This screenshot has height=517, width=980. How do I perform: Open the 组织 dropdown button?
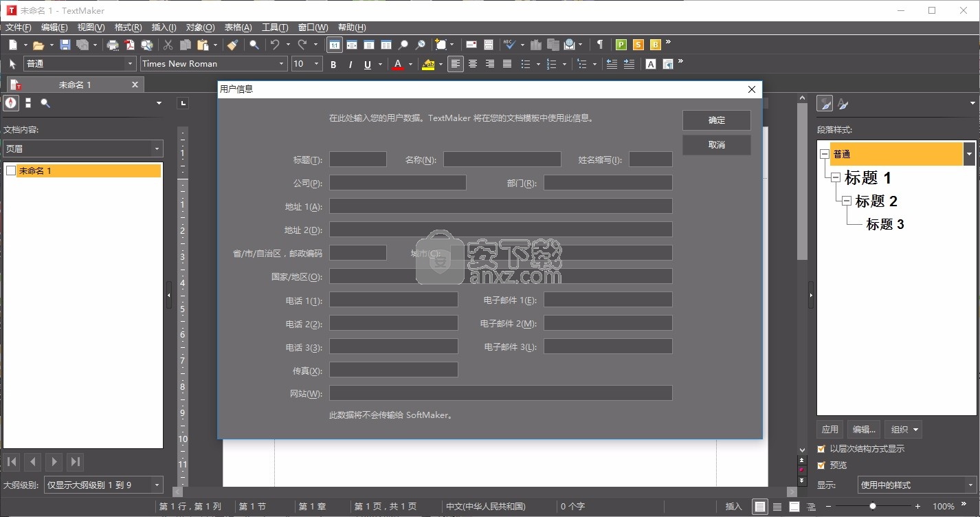[903, 430]
